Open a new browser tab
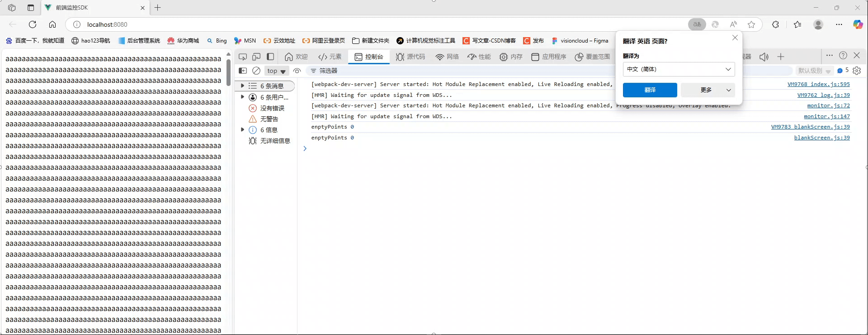 click(158, 8)
